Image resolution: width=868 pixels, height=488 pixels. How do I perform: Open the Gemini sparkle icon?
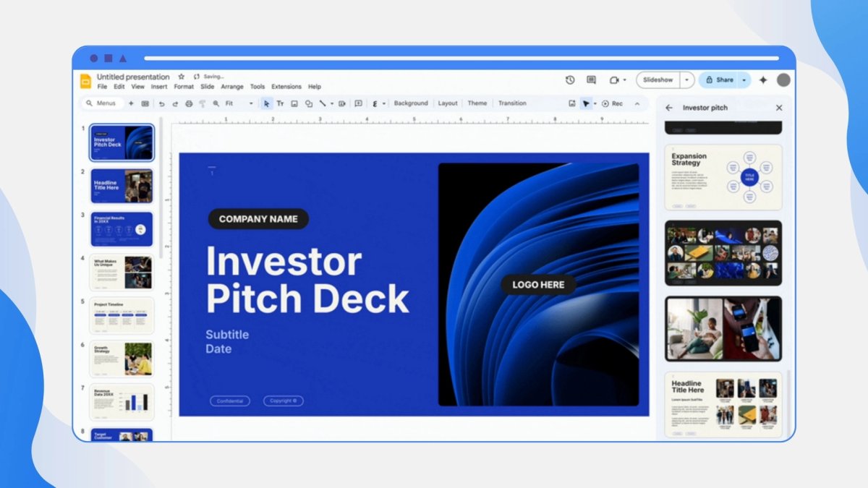click(x=762, y=80)
